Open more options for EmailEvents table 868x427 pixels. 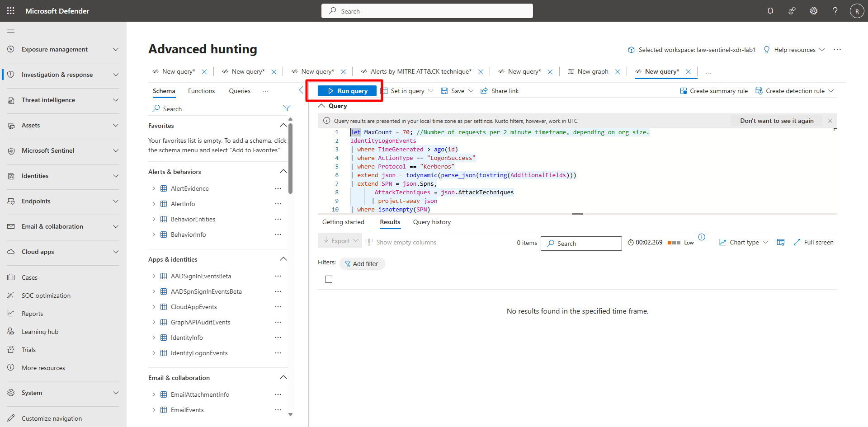[278, 410]
